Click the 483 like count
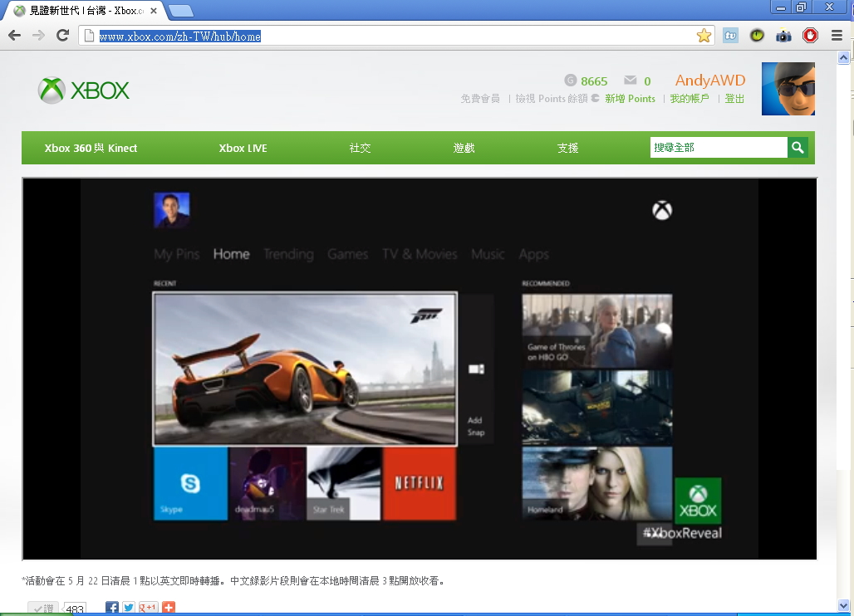Image resolution: width=854 pixels, height=616 pixels. [x=75, y=609]
